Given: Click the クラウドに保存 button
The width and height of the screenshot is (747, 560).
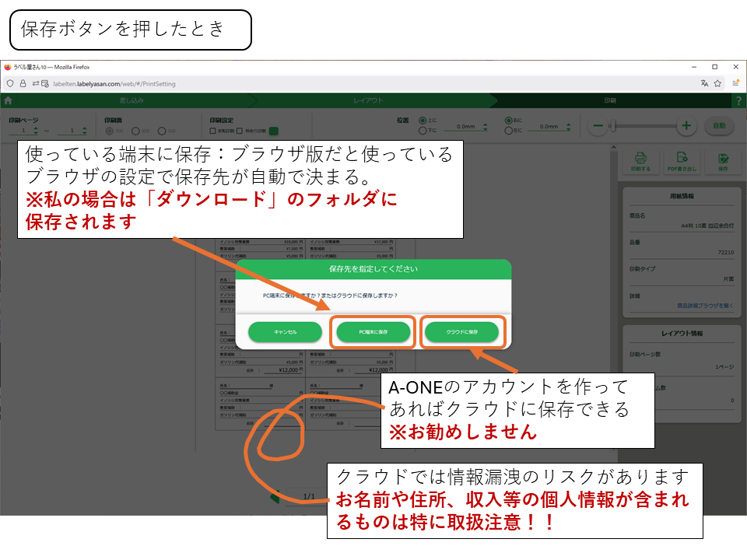Looking at the screenshot, I should point(461,332).
